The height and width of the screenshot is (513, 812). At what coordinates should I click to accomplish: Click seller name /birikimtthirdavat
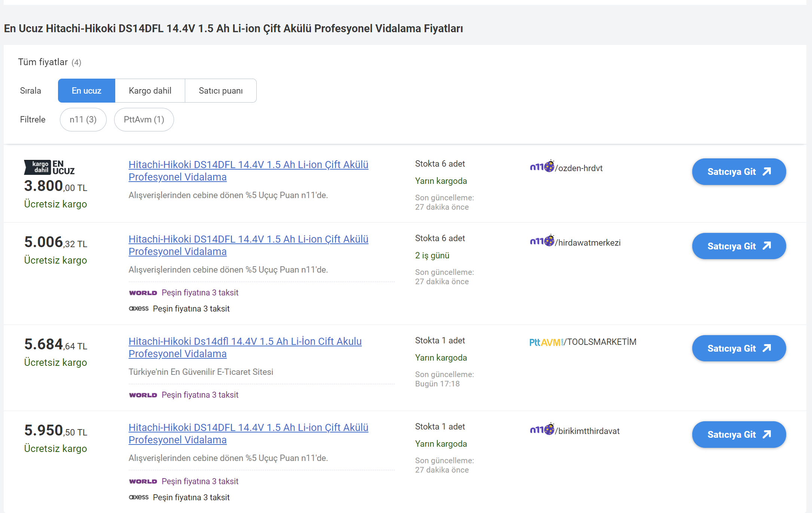pos(587,431)
